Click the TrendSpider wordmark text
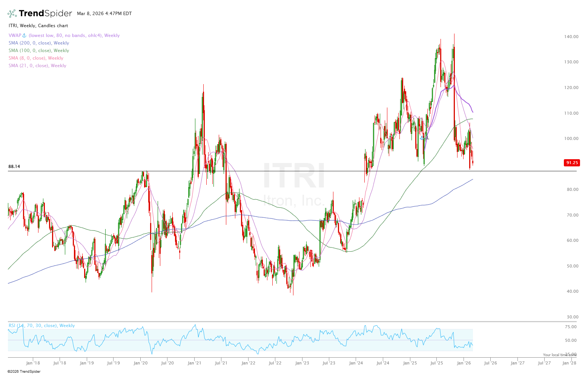The image size is (588, 375). pos(45,14)
